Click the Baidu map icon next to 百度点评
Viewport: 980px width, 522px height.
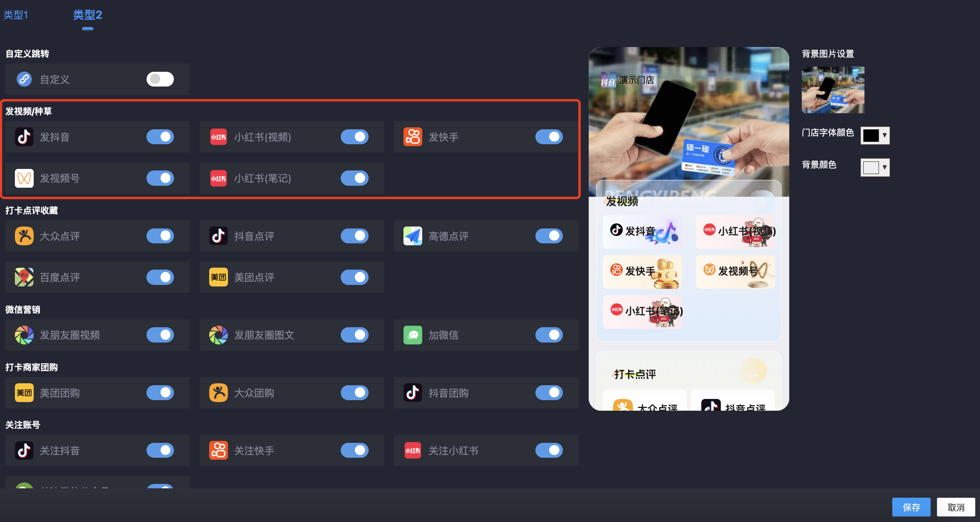pos(24,277)
